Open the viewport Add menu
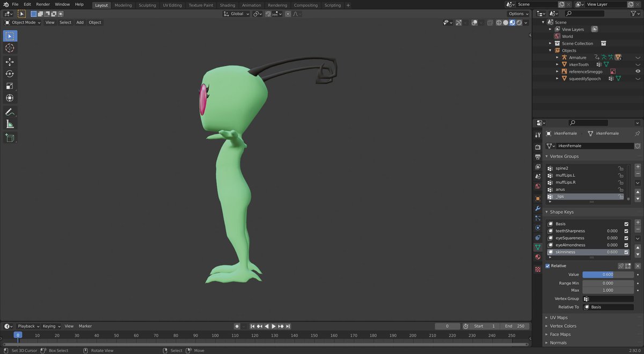The image size is (644, 354). pyautogui.click(x=80, y=23)
